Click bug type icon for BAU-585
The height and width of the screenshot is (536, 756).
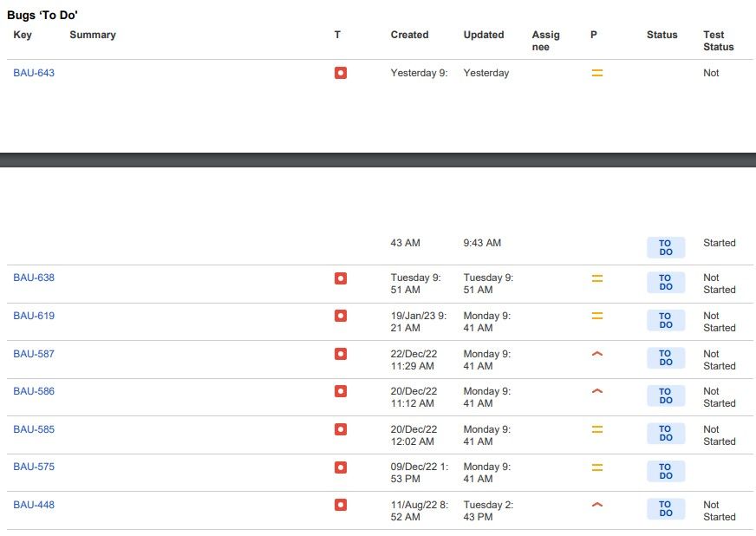341,429
